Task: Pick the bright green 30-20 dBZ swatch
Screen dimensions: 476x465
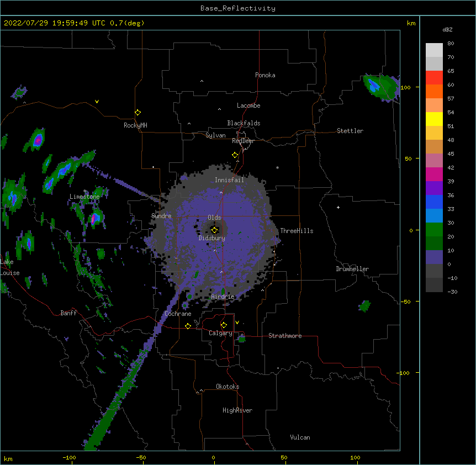Action: pyautogui.click(x=434, y=230)
